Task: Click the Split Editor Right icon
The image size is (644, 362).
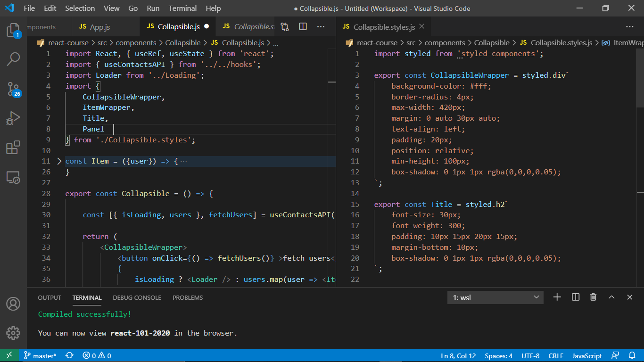Action: coord(303,27)
